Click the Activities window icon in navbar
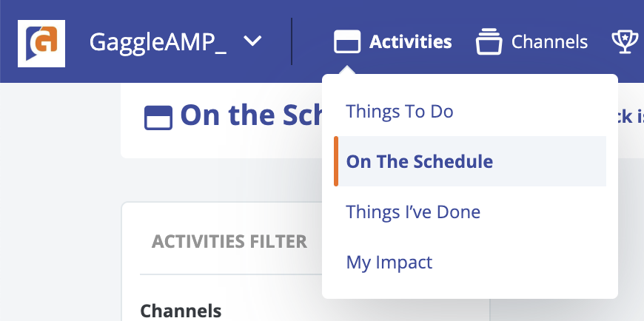Image resolution: width=644 pixels, height=321 pixels. click(347, 41)
